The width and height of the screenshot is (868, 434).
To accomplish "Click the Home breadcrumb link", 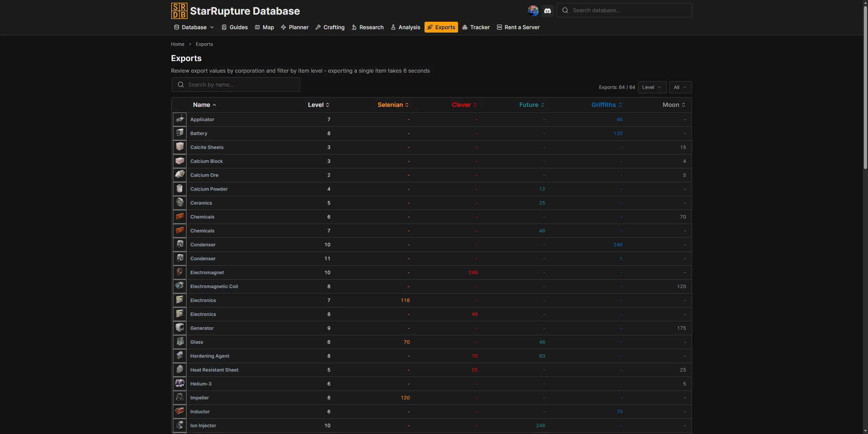I will click(x=177, y=44).
